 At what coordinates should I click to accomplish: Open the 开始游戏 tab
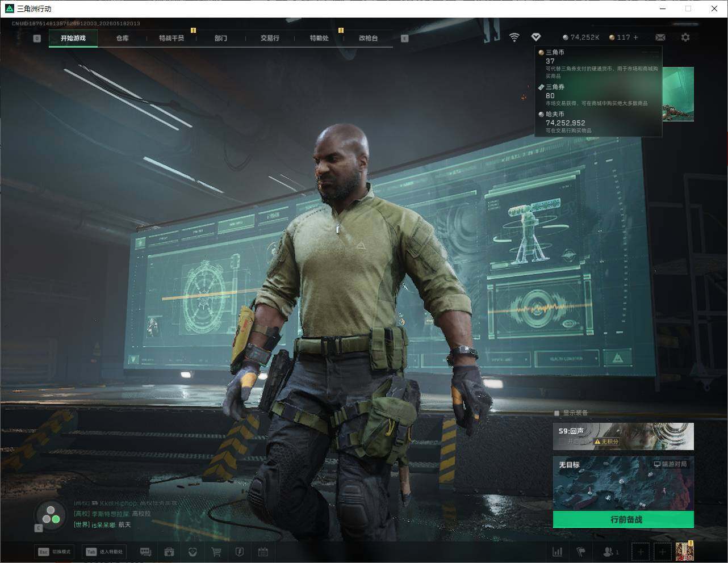73,38
